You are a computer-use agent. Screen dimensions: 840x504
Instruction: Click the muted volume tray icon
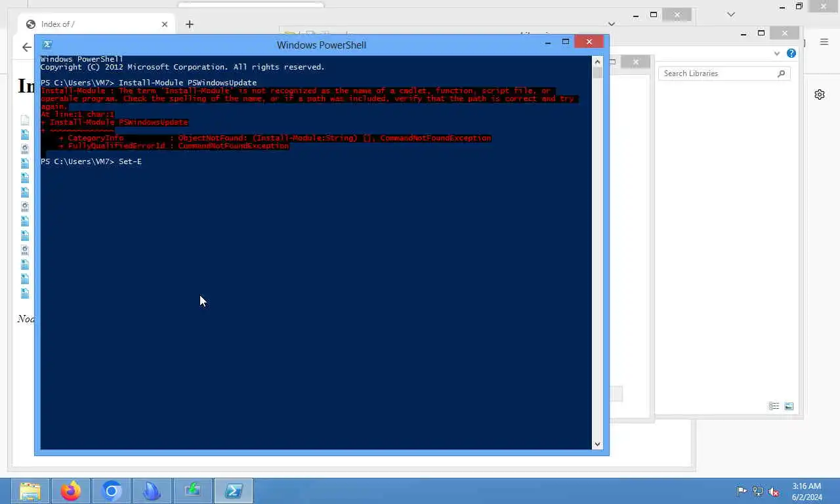point(774,491)
